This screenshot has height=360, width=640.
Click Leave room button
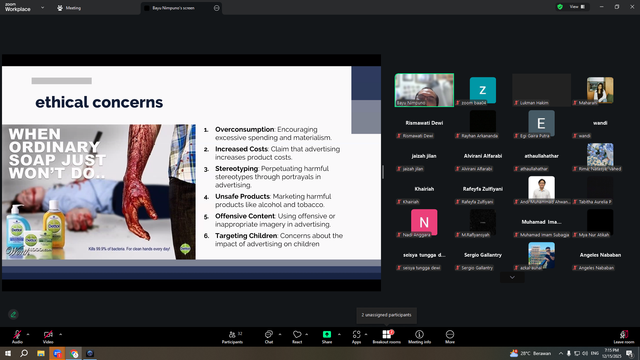point(624,337)
